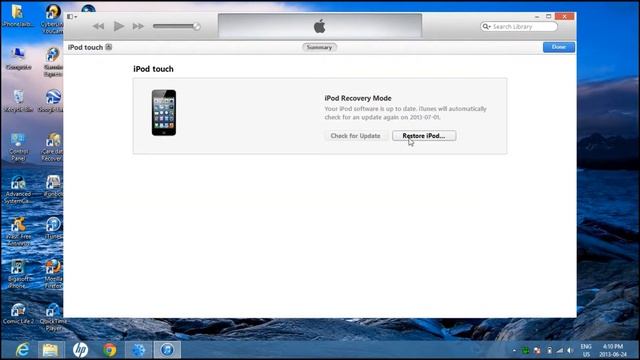Open File Explorer from the taskbar
The width and height of the screenshot is (640, 360).
click(50, 350)
